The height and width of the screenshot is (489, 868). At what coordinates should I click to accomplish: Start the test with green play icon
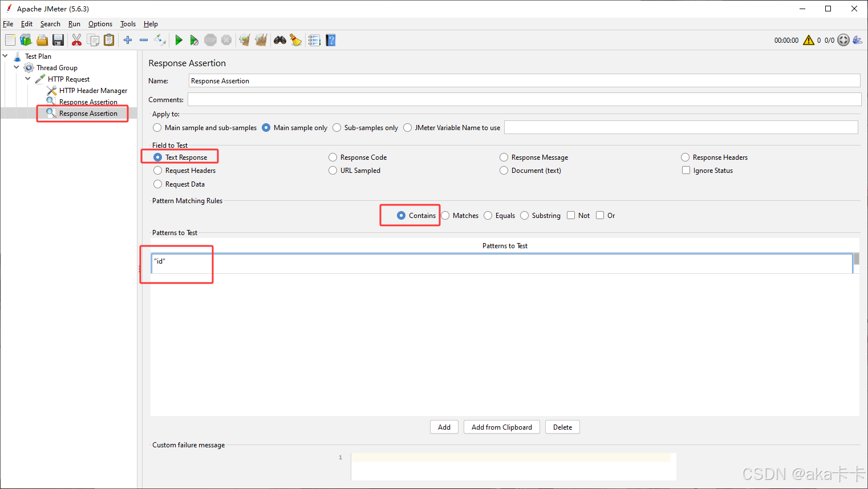[x=179, y=40]
